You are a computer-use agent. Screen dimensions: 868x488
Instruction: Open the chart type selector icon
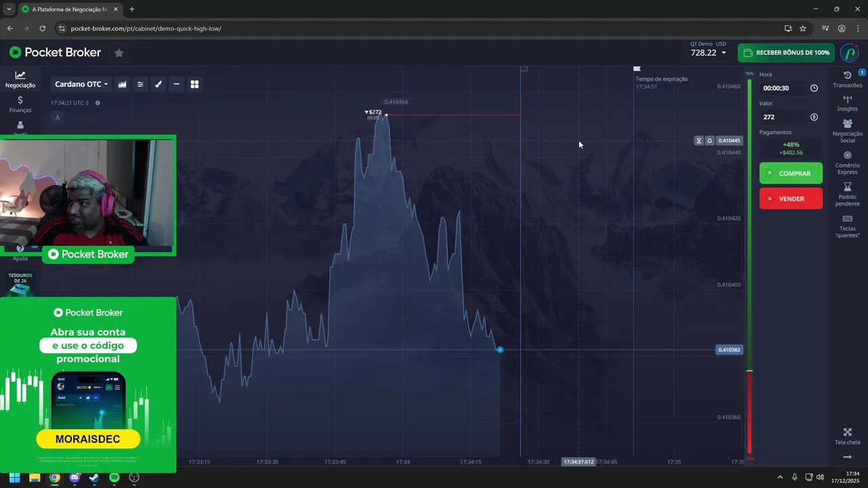[122, 84]
